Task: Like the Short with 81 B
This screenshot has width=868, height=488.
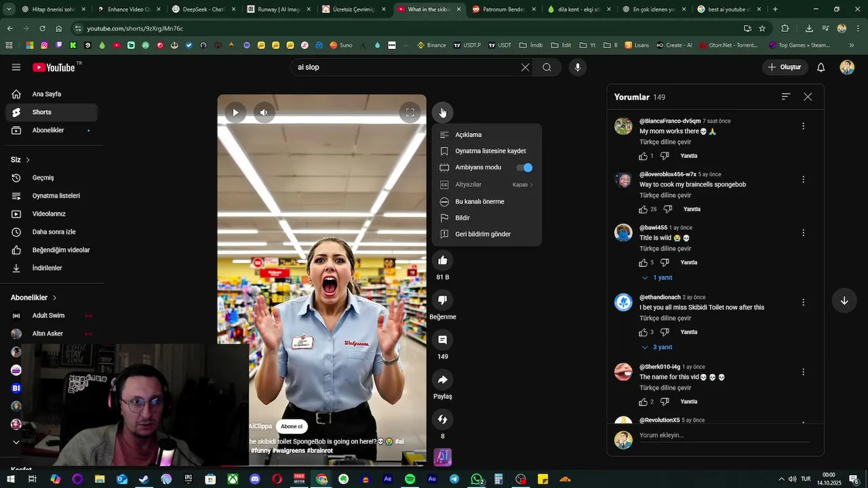Action: [443, 260]
